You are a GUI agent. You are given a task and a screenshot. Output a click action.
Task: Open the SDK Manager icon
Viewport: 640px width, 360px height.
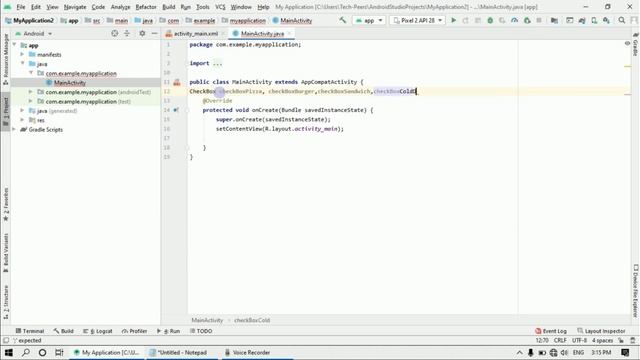[606, 20]
